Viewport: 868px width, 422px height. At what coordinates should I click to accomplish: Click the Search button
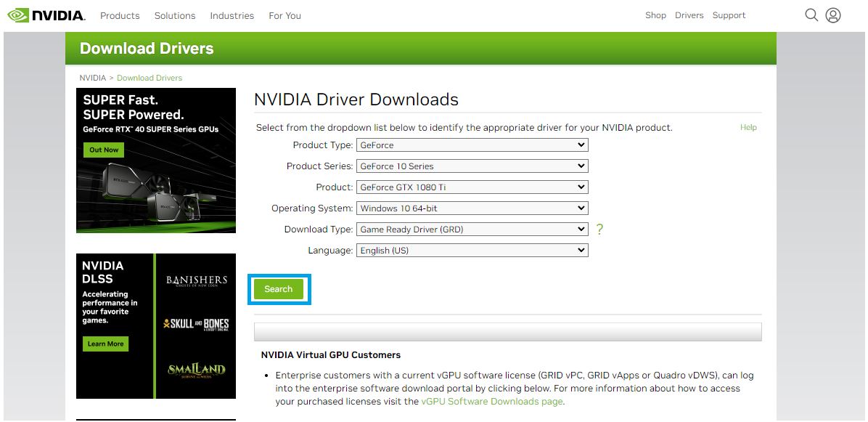click(279, 288)
